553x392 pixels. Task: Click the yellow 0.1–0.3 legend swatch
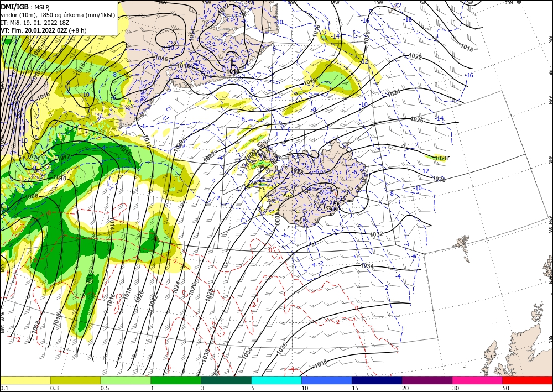coord(25,380)
